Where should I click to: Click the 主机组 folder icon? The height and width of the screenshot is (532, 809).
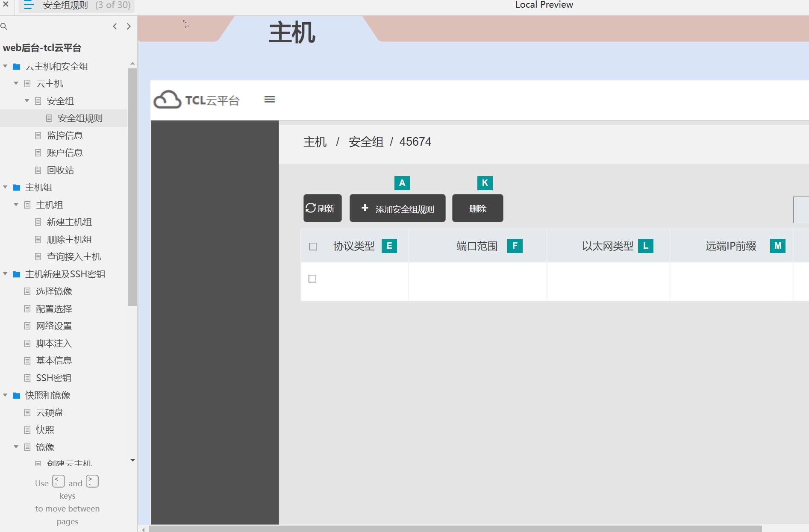point(17,188)
